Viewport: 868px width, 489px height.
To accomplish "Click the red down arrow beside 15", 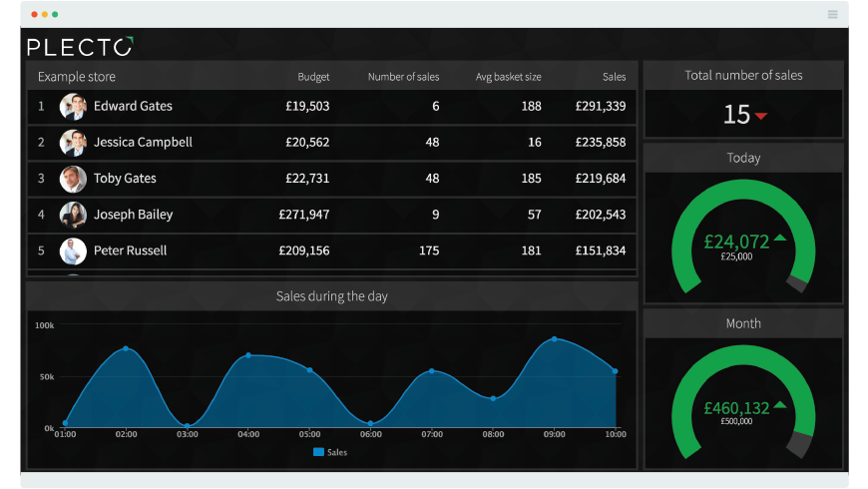I will (761, 116).
